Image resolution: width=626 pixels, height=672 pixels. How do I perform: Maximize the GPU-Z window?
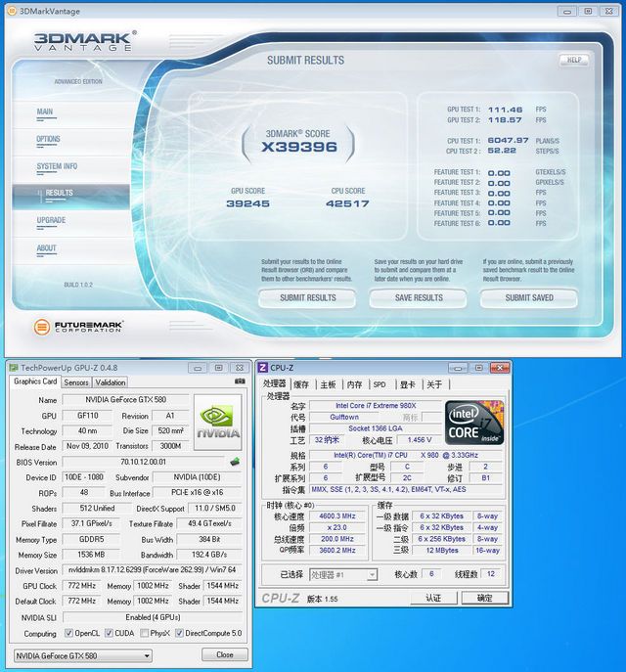click(x=218, y=368)
